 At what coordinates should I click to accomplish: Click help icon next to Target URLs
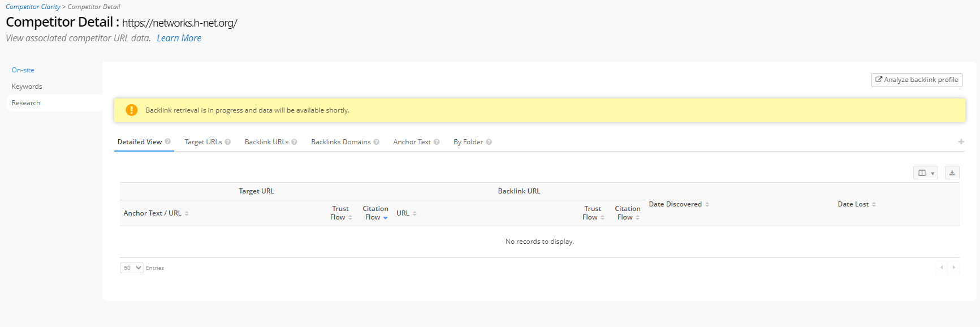tap(228, 142)
